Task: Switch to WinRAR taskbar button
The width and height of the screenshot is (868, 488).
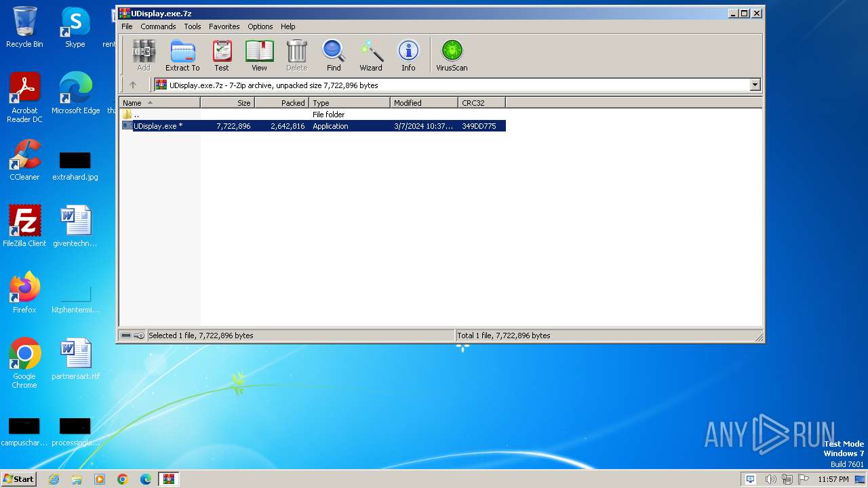Action: pyautogui.click(x=169, y=479)
